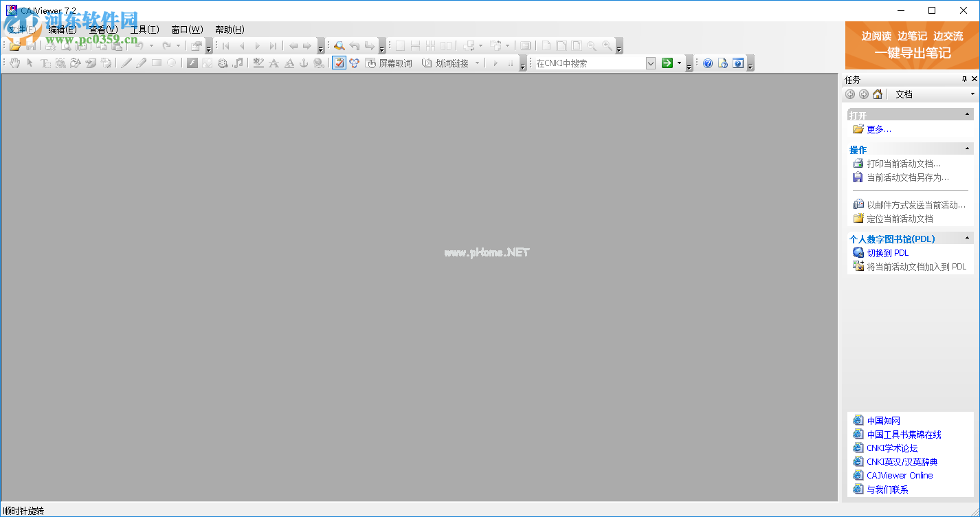The width and height of the screenshot is (980, 517).
Task: Close the 任务 task pane
Action: click(x=974, y=80)
